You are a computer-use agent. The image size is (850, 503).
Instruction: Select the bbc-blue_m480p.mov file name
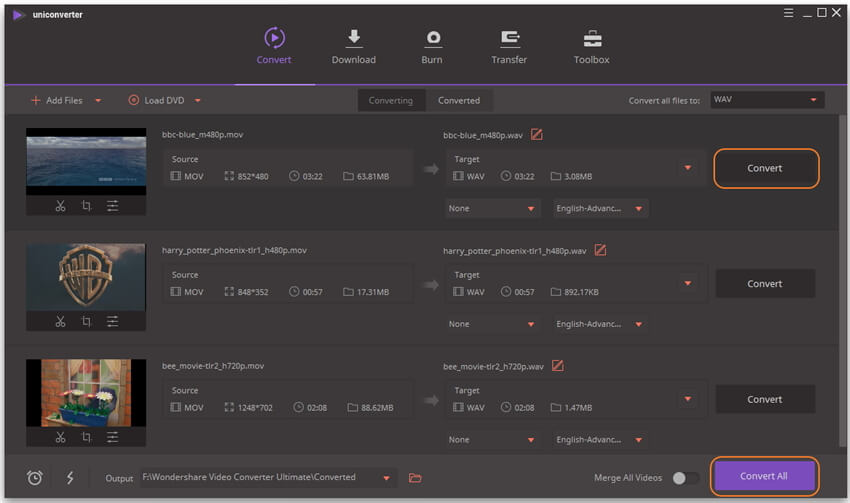coord(202,134)
